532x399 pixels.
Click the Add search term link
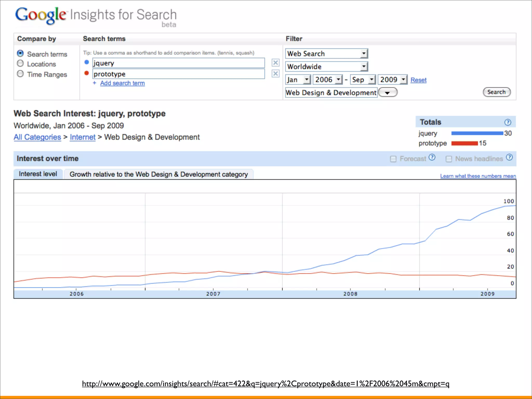click(x=122, y=83)
